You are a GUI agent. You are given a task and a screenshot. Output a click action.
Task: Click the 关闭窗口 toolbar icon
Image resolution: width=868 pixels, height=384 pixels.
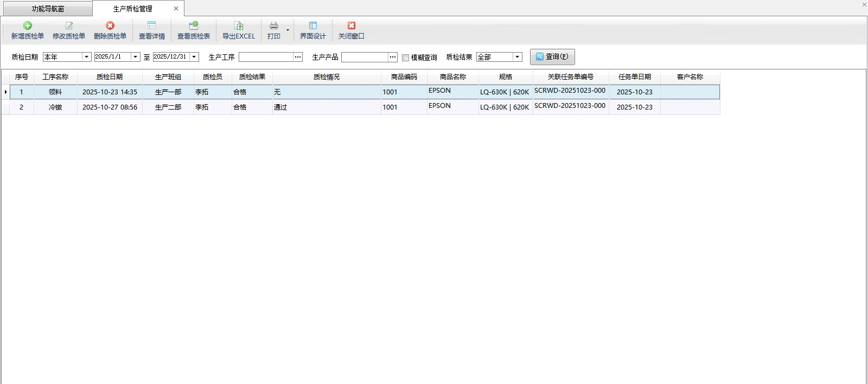[x=352, y=26]
